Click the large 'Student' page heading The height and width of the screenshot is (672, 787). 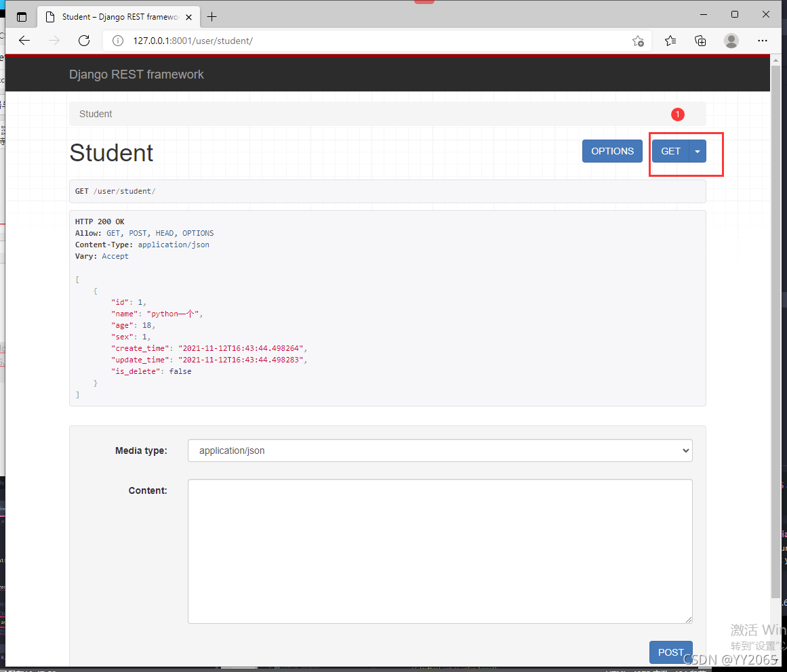coord(111,153)
